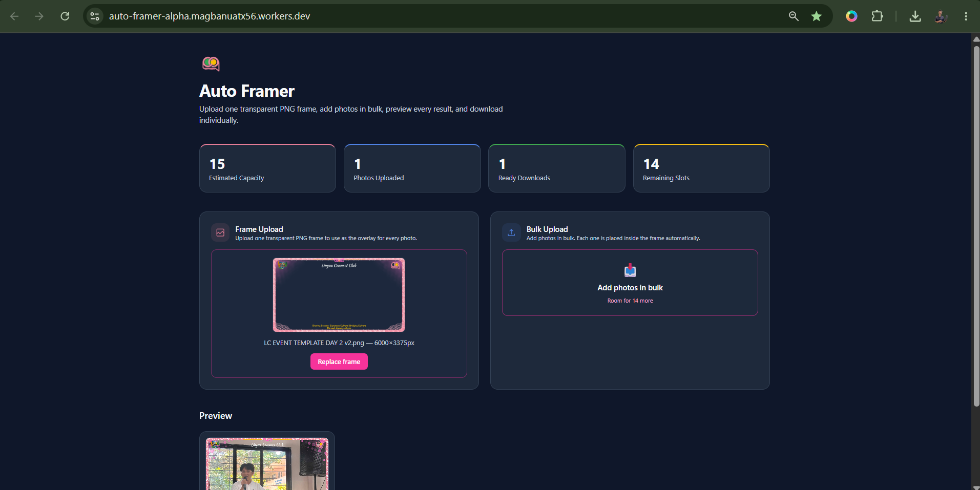Click the Frame Upload picture icon
The width and height of the screenshot is (980, 490).
tap(220, 232)
